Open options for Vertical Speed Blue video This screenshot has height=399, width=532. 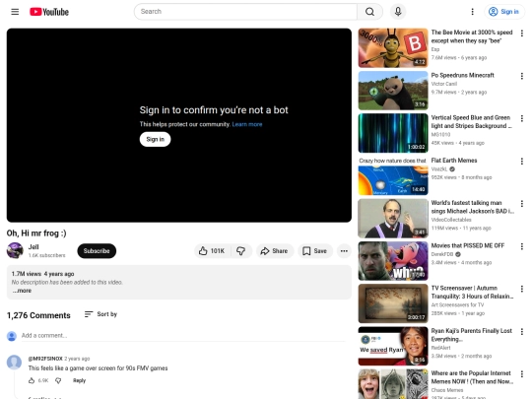(522, 118)
